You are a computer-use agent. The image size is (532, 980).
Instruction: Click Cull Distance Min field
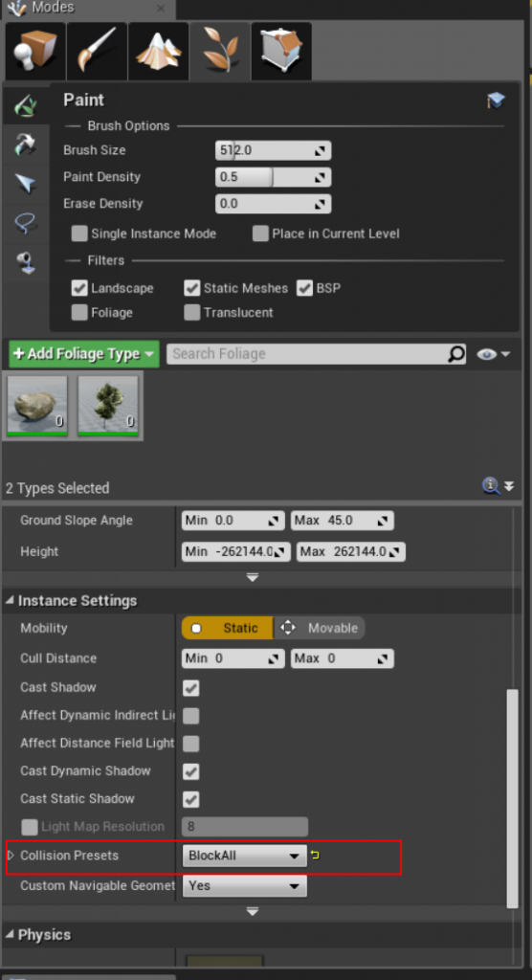[233, 658]
